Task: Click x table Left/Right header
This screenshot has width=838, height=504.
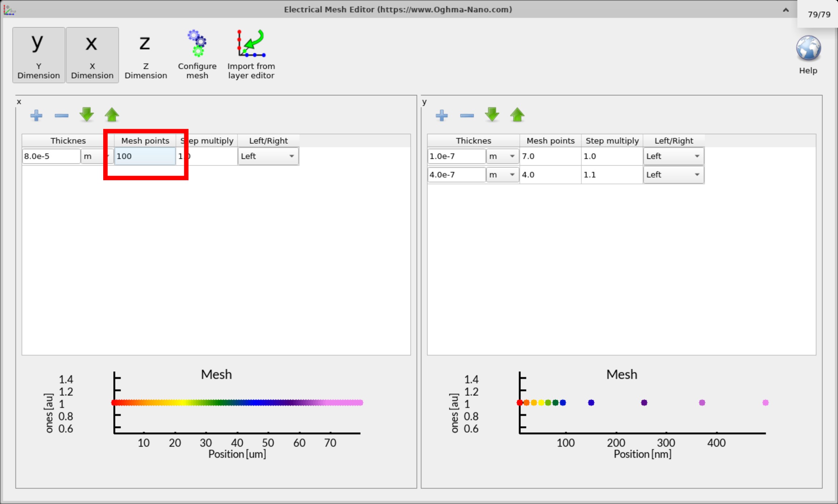Action: tap(268, 141)
